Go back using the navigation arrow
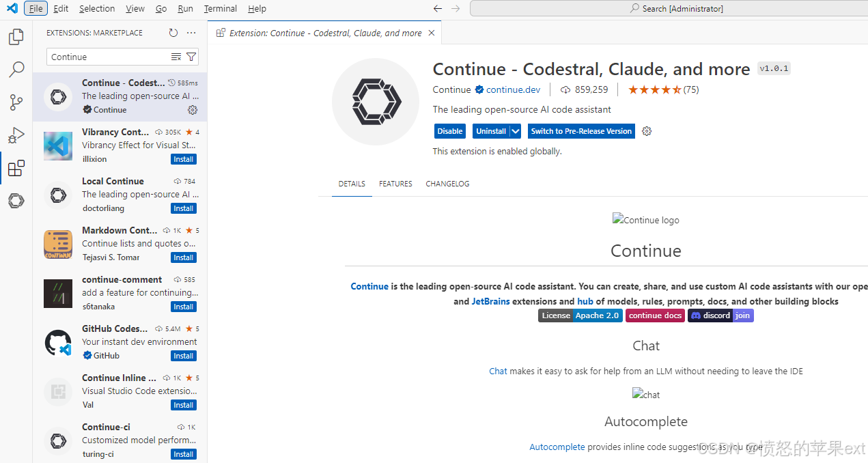The image size is (868, 463). pos(438,9)
